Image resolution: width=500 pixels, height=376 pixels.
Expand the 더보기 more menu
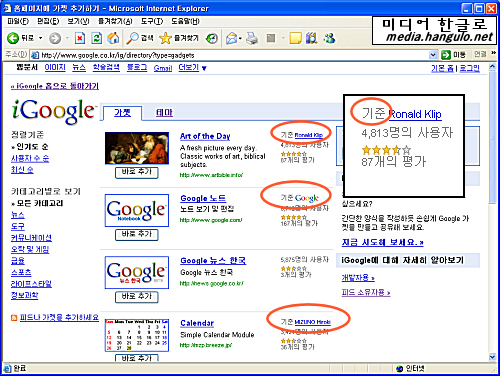point(193,68)
